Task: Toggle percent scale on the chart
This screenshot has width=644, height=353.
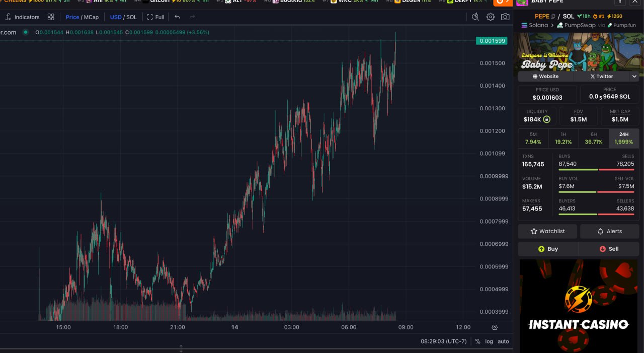Action: [x=477, y=341]
